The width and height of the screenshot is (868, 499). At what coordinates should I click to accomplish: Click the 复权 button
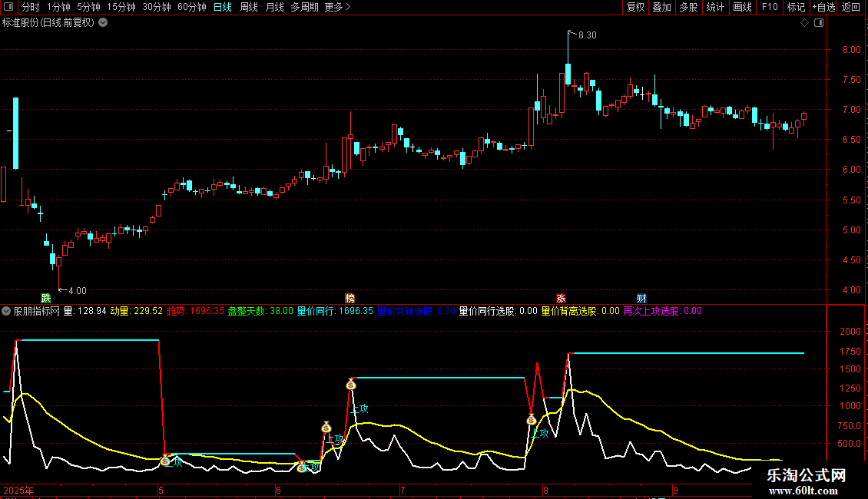click(635, 7)
